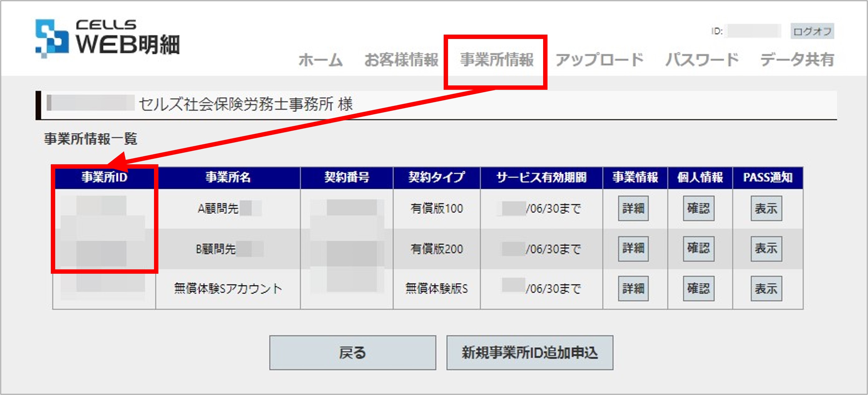Click the 戻る button
This screenshot has width=868, height=395.
coord(352,353)
